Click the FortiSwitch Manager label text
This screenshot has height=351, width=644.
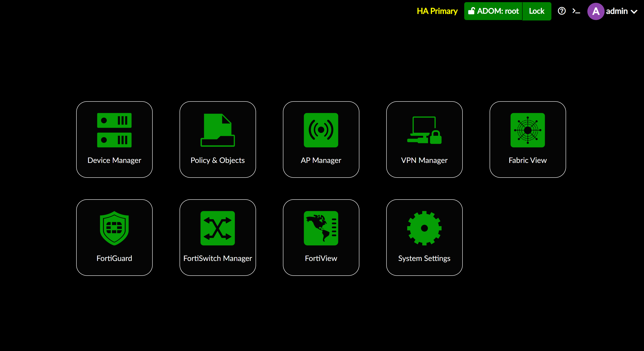217,258
